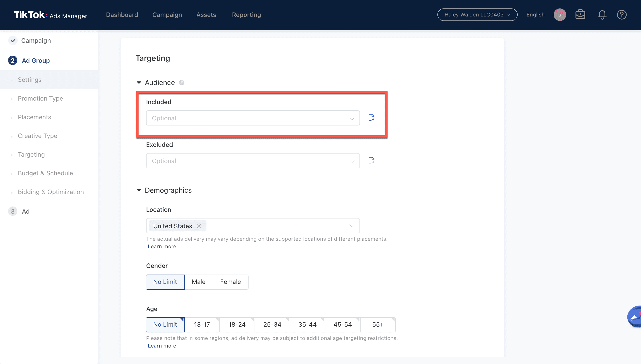Open the Haley Walden LLC0403 account dropdown
Screen dimensions: 641x364
(477, 15)
